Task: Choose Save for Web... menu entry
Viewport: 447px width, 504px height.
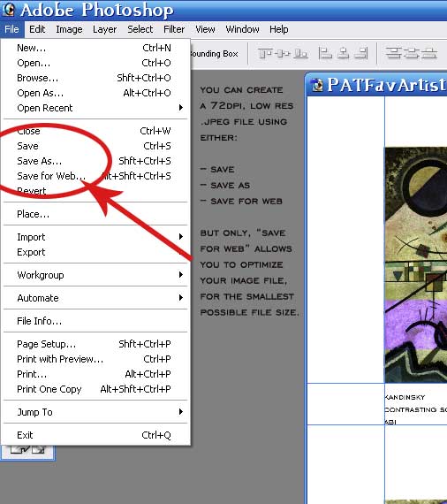Action: click(x=95, y=176)
